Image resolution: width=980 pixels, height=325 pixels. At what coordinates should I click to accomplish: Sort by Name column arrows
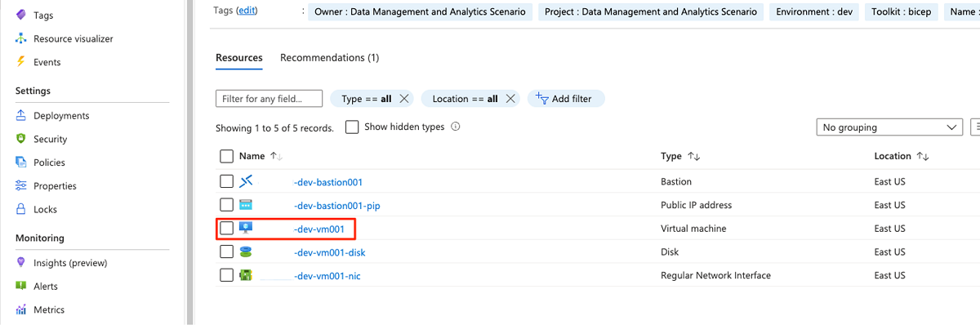click(x=275, y=156)
